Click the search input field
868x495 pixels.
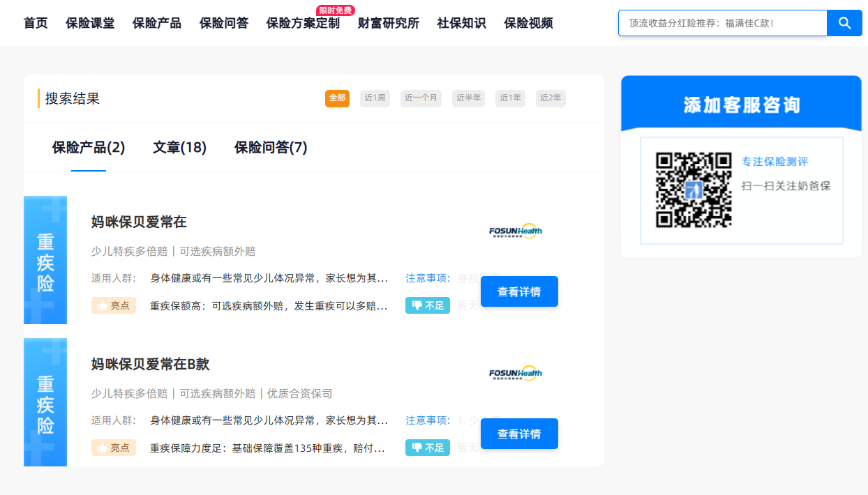click(722, 23)
